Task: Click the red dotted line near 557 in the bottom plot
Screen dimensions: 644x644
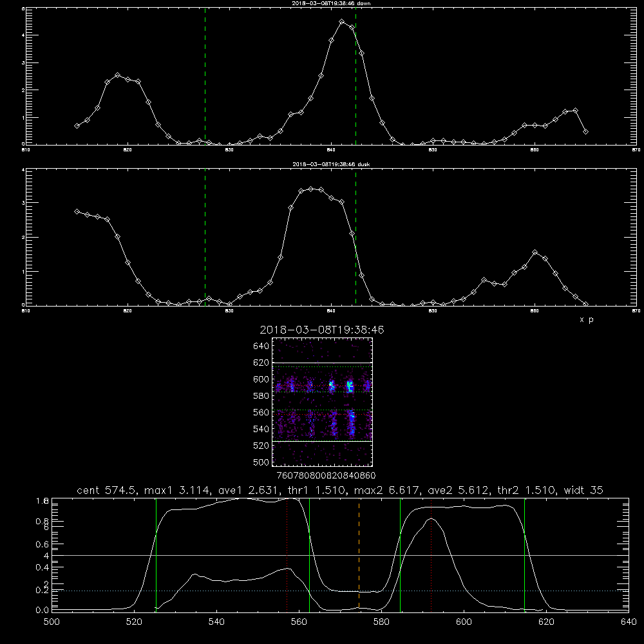Action: pos(287,554)
